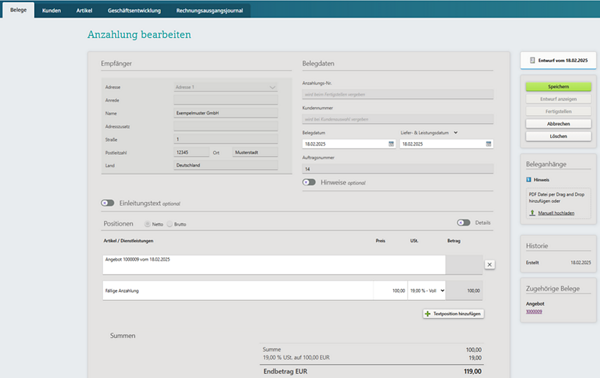Screen dimensions: 600x378
Task: Expand the Liefer- & Leistungsdatum label dropdown
Action: (x=456, y=133)
